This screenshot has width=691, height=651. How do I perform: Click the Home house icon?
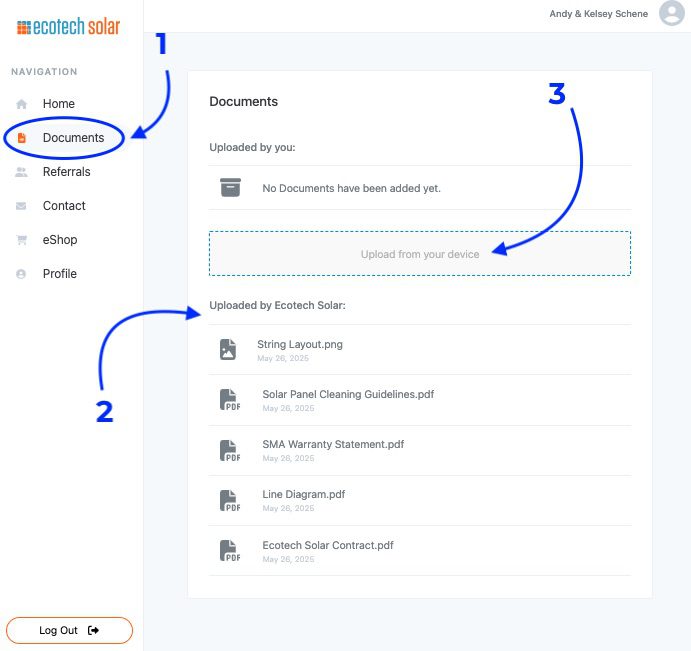click(x=21, y=104)
